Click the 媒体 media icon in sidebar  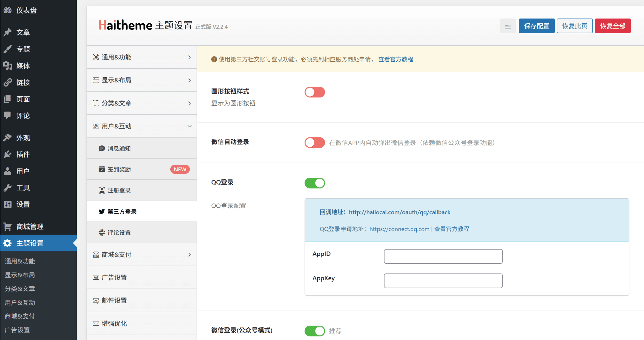pos(8,66)
